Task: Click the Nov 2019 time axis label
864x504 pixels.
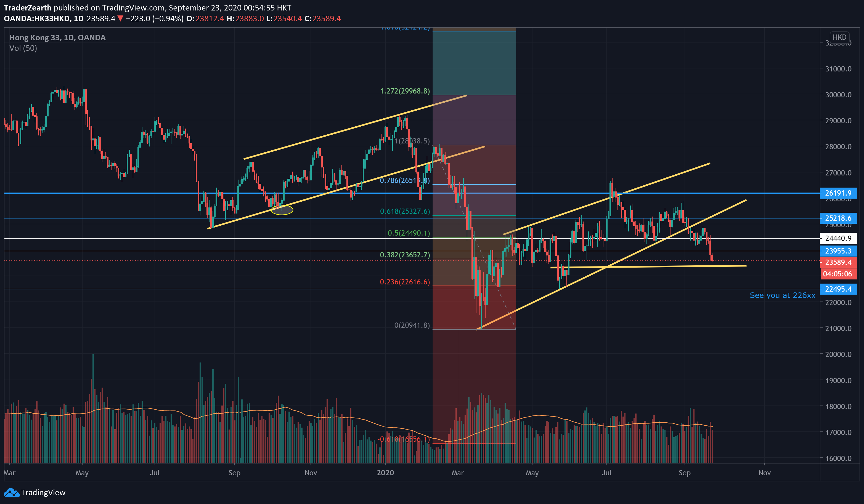Action: coord(311,473)
